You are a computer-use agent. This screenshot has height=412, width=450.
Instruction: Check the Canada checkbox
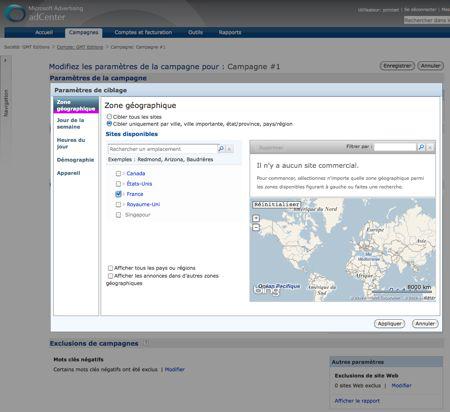(118, 173)
